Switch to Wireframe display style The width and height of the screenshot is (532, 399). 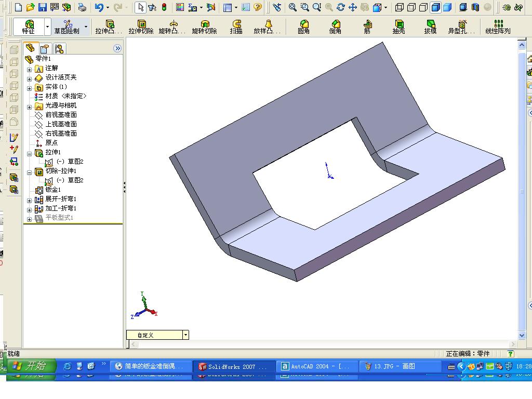click(400, 7)
